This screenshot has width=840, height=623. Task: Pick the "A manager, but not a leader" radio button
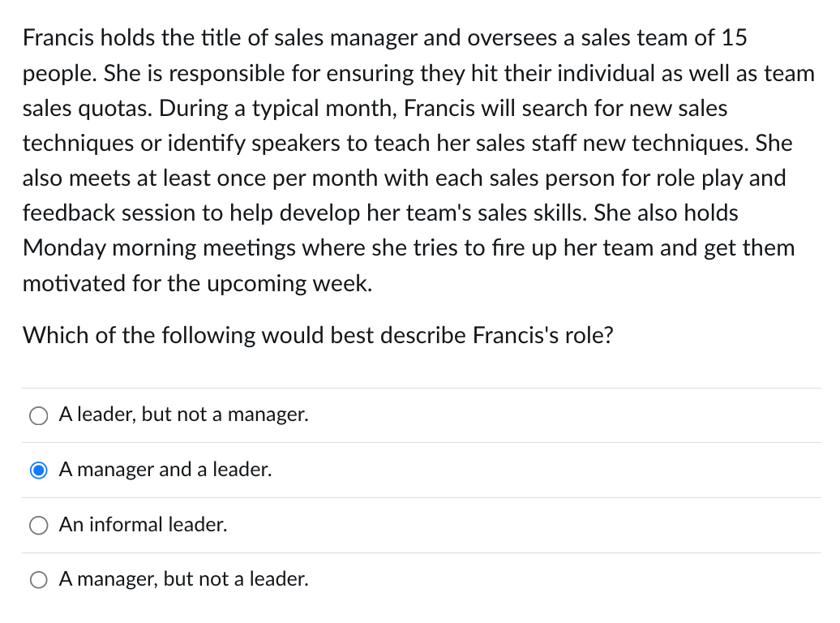pyautogui.click(x=38, y=580)
